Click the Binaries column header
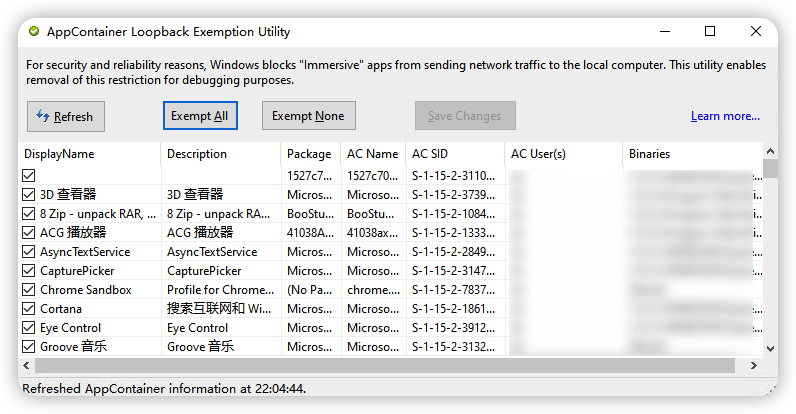The height and width of the screenshot is (414, 796). (690, 154)
